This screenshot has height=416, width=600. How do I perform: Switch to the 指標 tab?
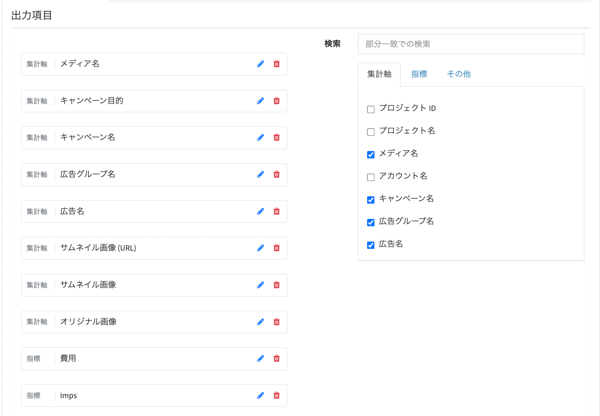pyautogui.click(x=419, y=74)
